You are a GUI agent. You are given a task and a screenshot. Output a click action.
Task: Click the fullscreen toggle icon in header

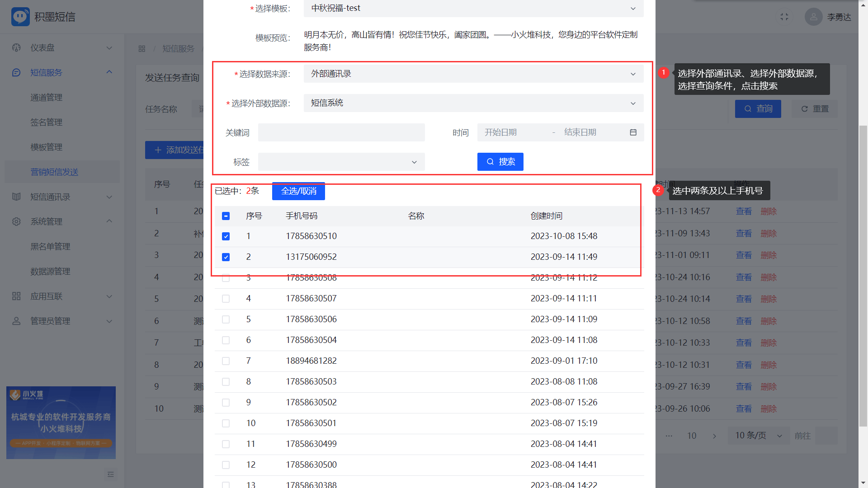[784, 17]
